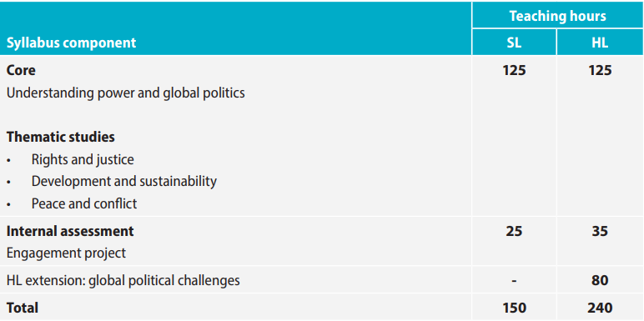Viewport: 644px width, 321px height.
Task: Select the 'Core' heading text
Action: (x=21, y=70)
